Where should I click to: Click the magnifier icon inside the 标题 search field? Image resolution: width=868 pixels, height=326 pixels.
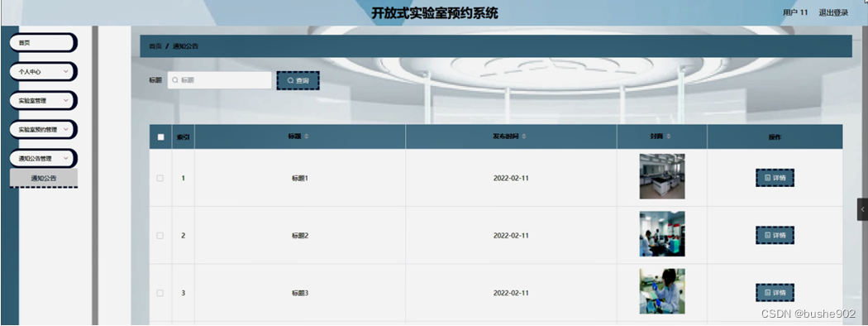pyautogui.click(x=175, y=80)
